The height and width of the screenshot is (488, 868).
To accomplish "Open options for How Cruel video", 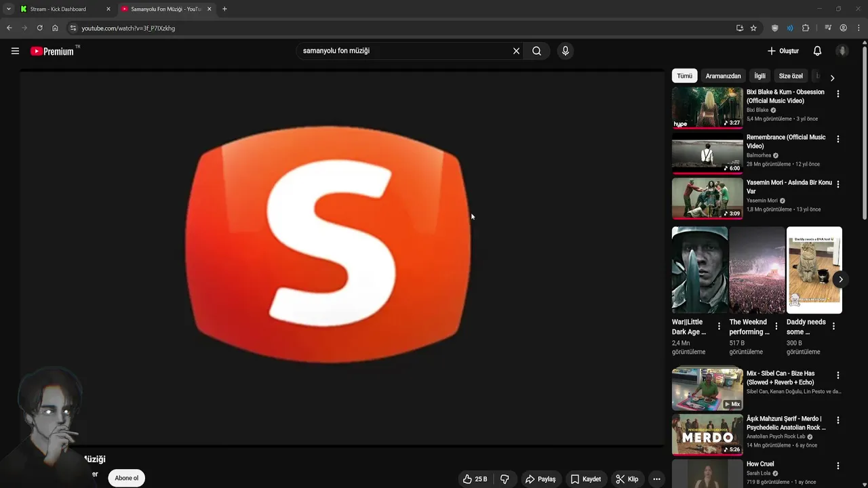I will click(838, 466).
